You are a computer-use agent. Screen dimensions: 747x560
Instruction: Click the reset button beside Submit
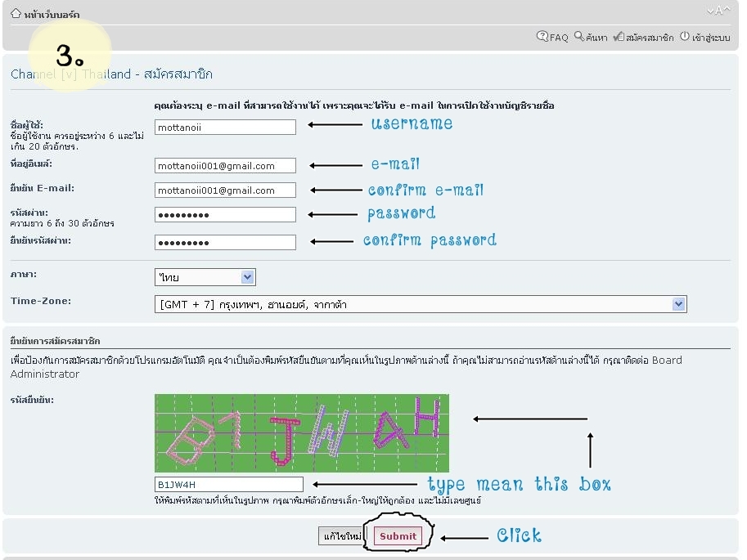[341, 536]
